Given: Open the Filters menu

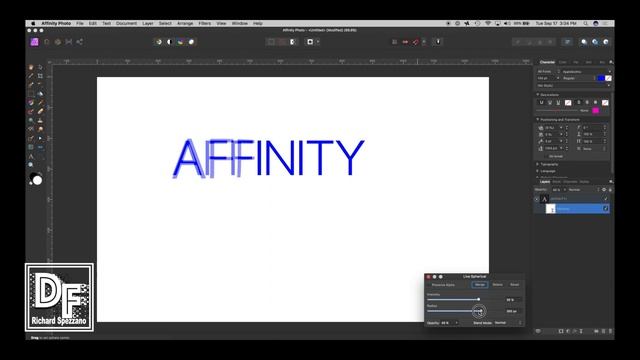Looking at the screenshot, I should pos(204,24).
